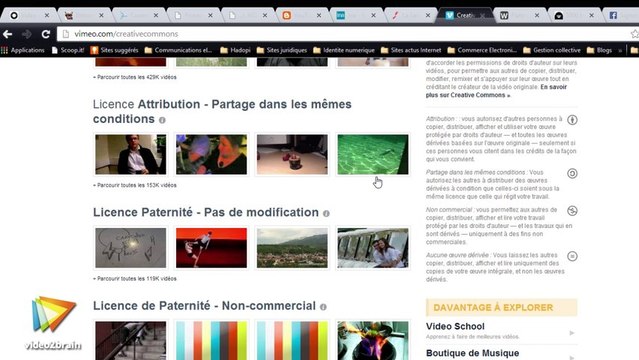Viewport: 639px width, 360px height.
Task: Open En savoir plus sur Creative Commons link
Action: pyautogui.click(x=496, y=91)
